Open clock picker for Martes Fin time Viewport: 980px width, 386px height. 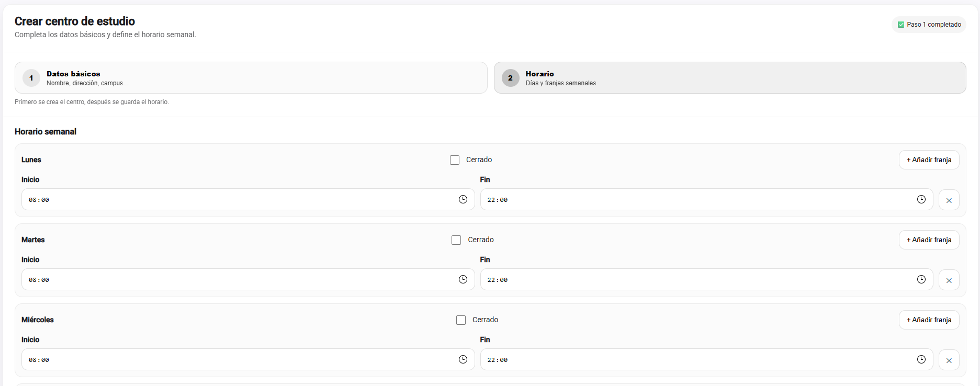(x=921, y=279)
